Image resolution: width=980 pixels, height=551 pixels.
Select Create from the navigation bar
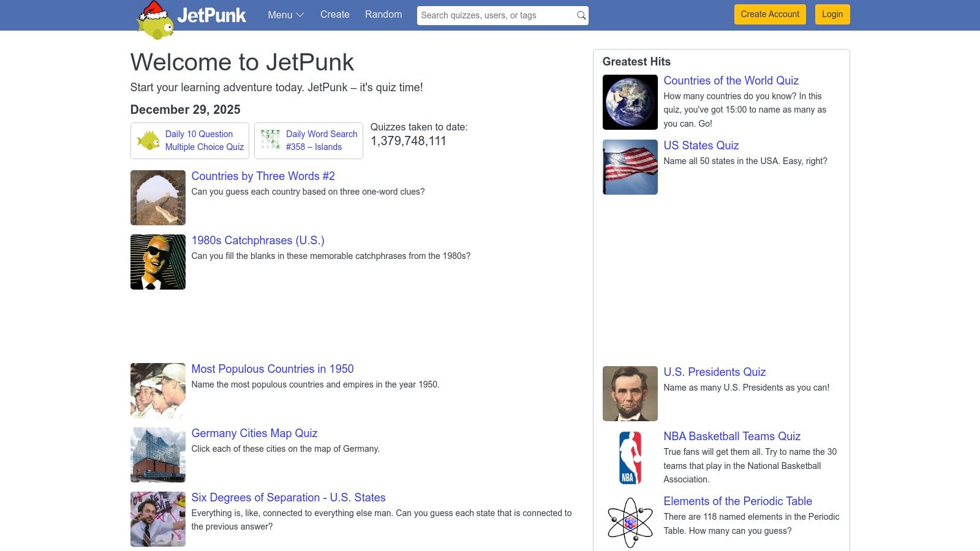tap(334, 15)
